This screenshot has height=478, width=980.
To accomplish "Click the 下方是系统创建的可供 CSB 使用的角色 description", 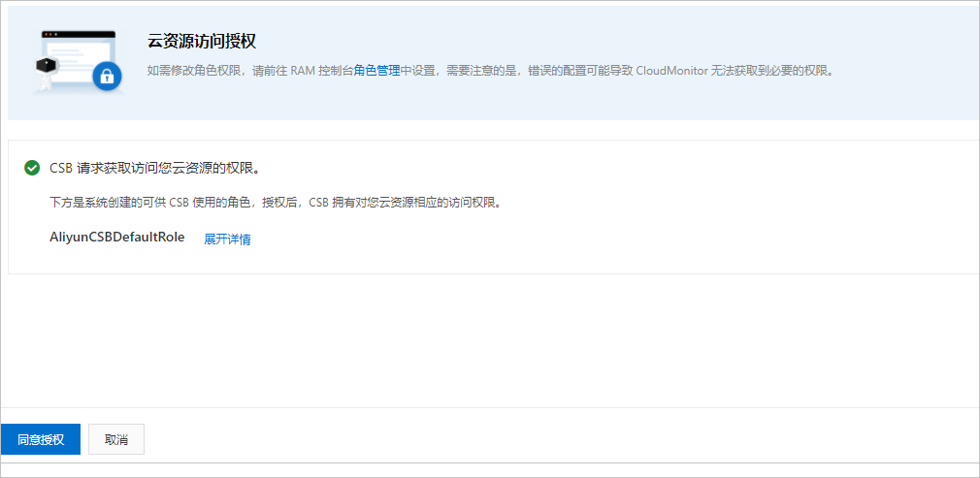I will click(275, 203).
